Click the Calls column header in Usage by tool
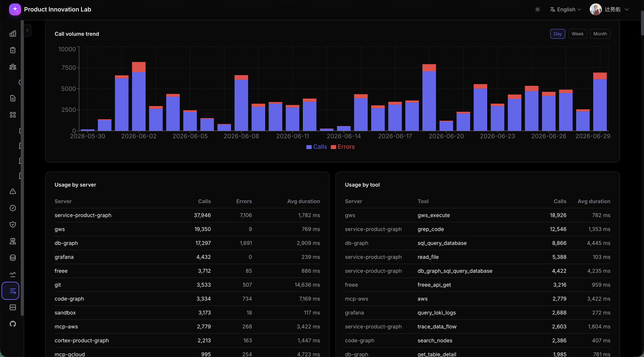 click(560, 201)
